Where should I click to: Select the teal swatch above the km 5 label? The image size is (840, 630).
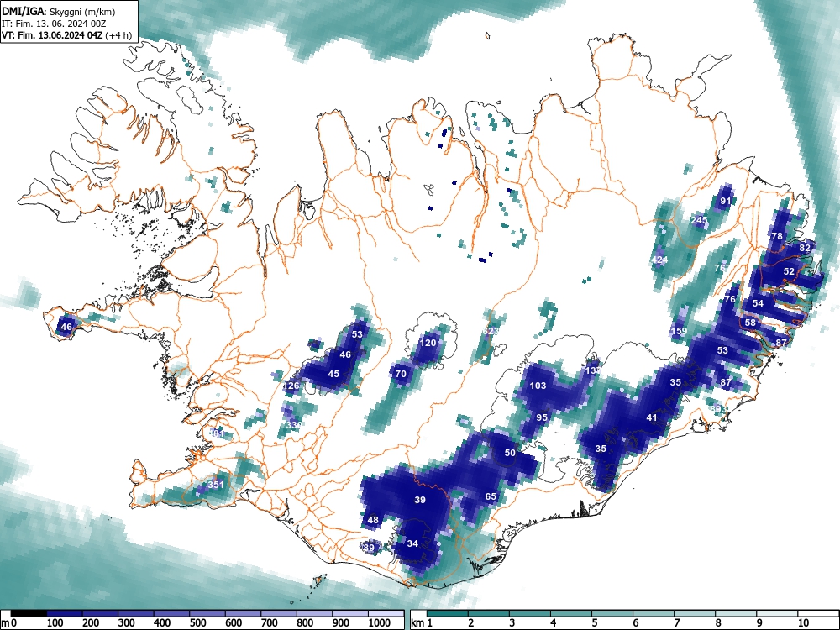(612, 613)
